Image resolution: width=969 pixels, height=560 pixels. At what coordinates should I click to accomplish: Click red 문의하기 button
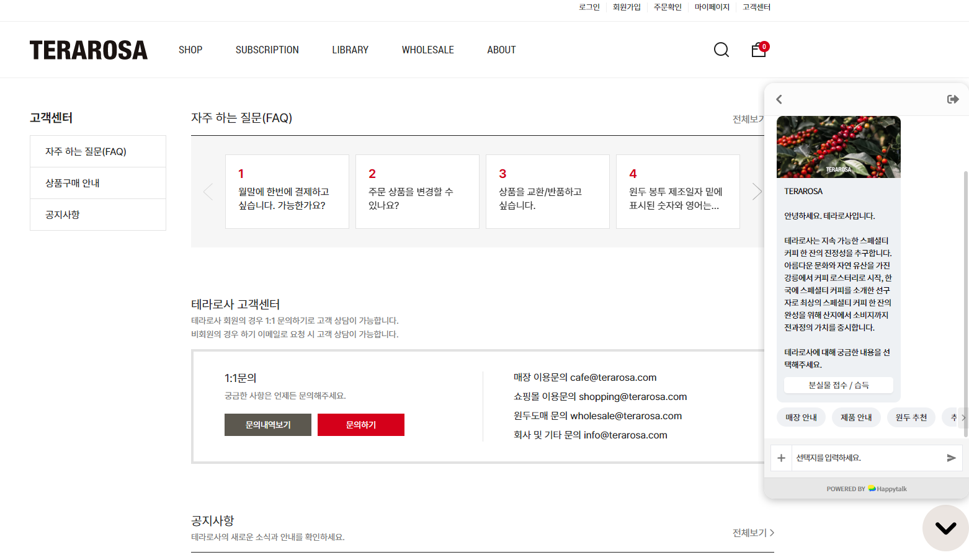tap(361, 425)
